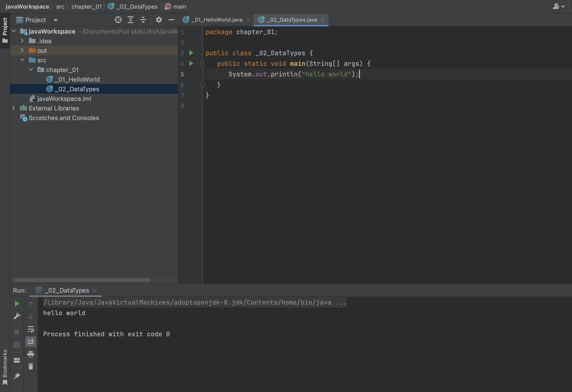This screenshot has height=392, width=572.
Task: Click the wrench icon in Run panel
Action: tap(17, 316)
